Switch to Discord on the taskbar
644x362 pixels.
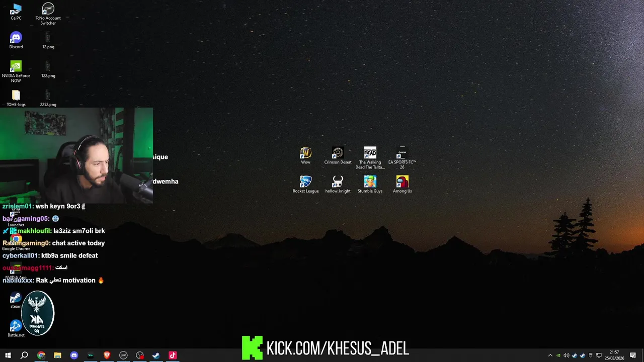[x=74, y=355]
